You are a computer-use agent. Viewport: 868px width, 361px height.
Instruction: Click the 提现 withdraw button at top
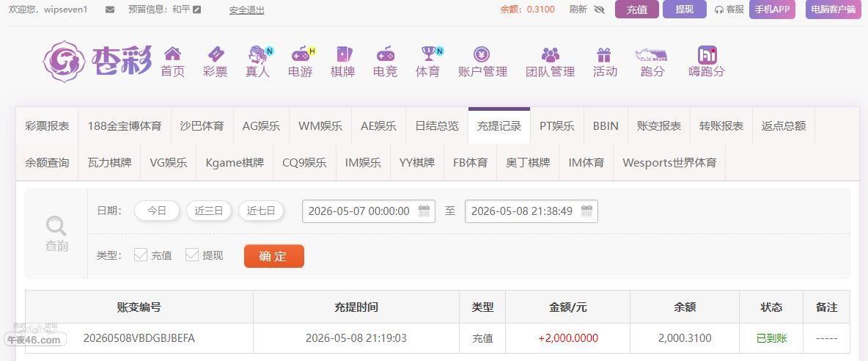(x=685, y=10)
